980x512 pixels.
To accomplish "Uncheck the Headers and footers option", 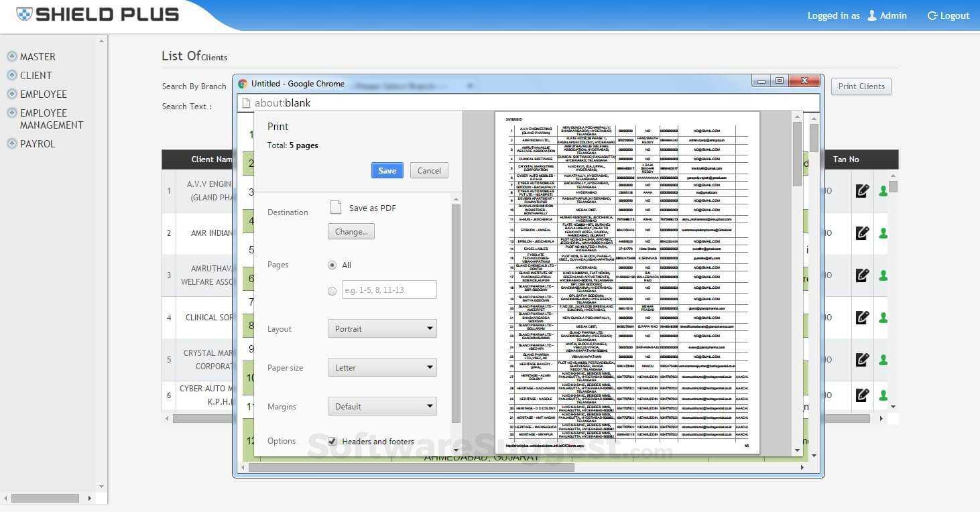I will (x=332, y=441).
